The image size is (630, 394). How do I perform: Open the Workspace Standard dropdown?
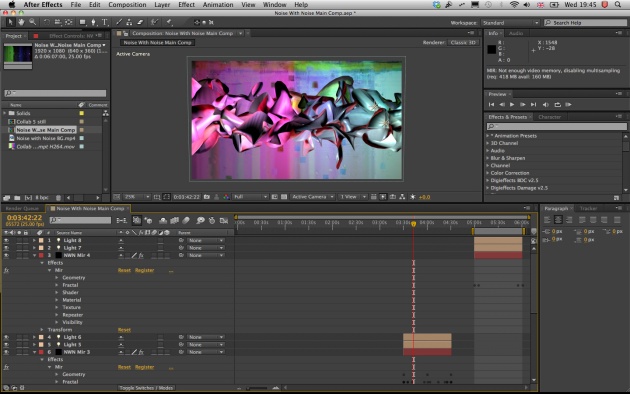pyautogui.click(x=509, y=22)
